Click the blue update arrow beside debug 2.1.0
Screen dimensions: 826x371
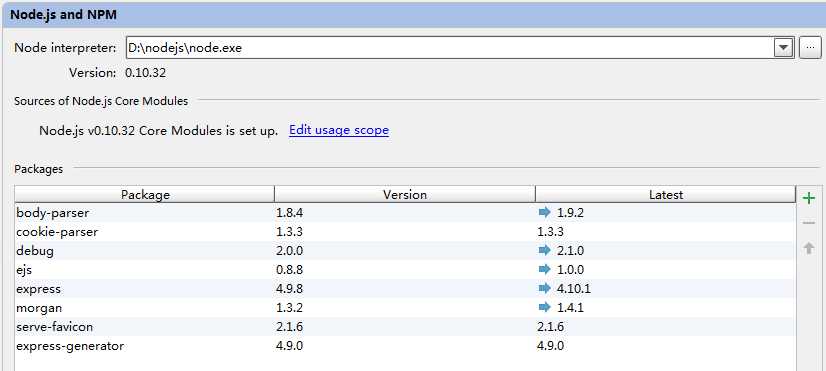(x=544, y=250)
